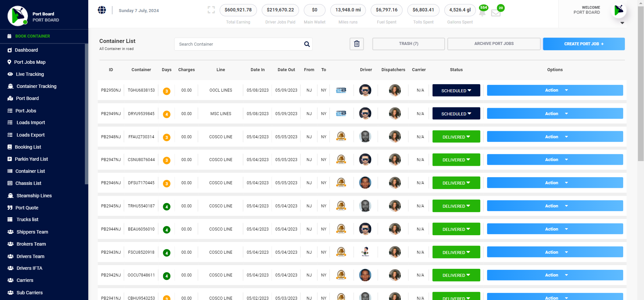The image size is (644, 300).
Task: Expand the Action dropdown for PB2942NJ
Action: pos(555,275)
